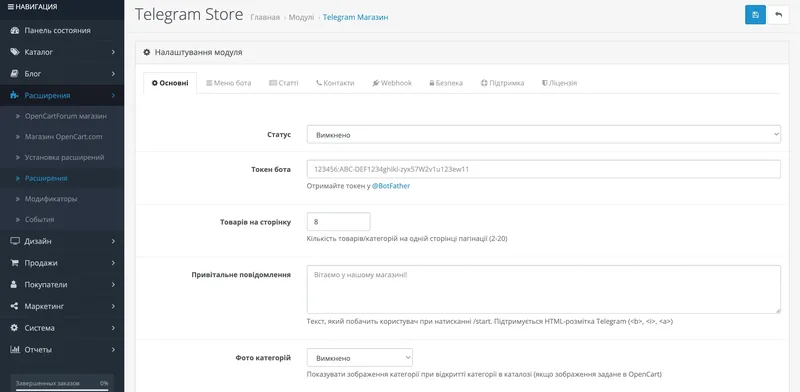This screenshot has width=800, height=392.
Task: Click the cart icon next to Продажи
Action: click(x=15, y=263)
